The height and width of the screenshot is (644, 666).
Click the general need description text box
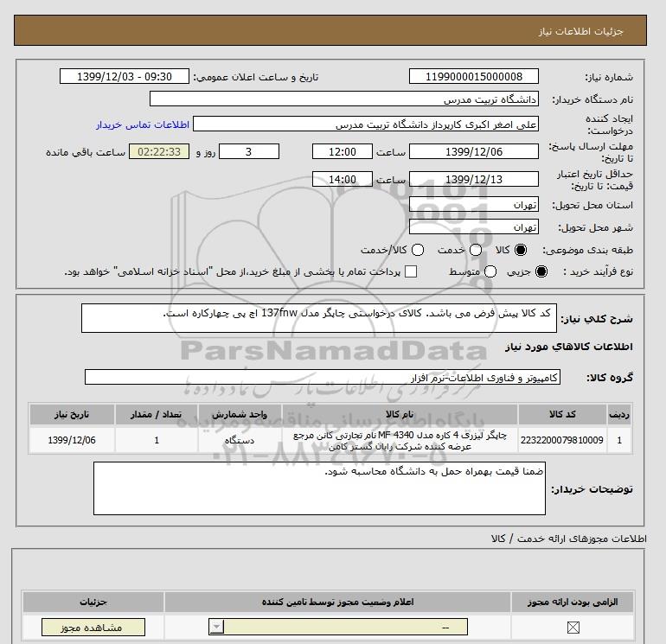pyautogui.click(x=319, y=318)
